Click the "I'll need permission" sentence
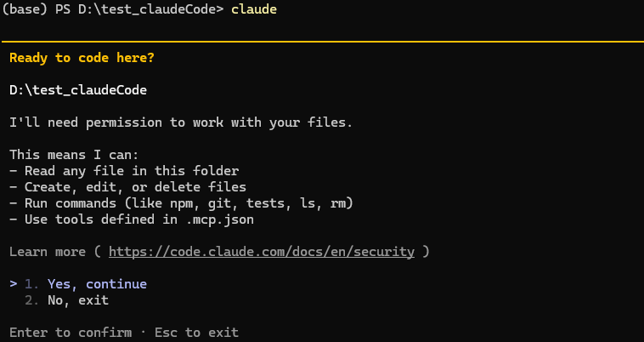This screenshot has height=342, width=644. pos(180,123)
